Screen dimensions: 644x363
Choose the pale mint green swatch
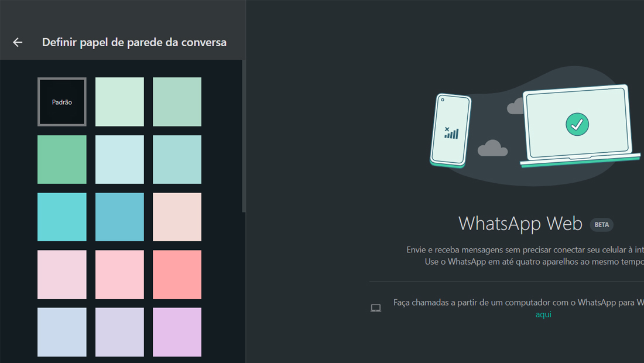point(119,102)
